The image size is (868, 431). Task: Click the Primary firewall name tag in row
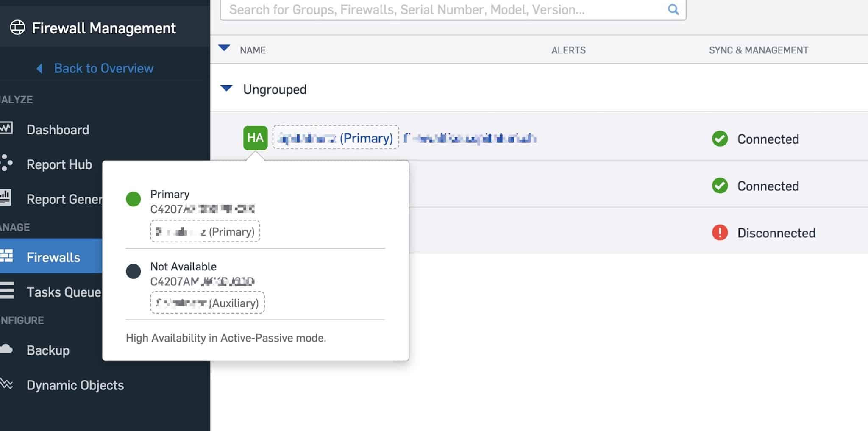(336, 138)
